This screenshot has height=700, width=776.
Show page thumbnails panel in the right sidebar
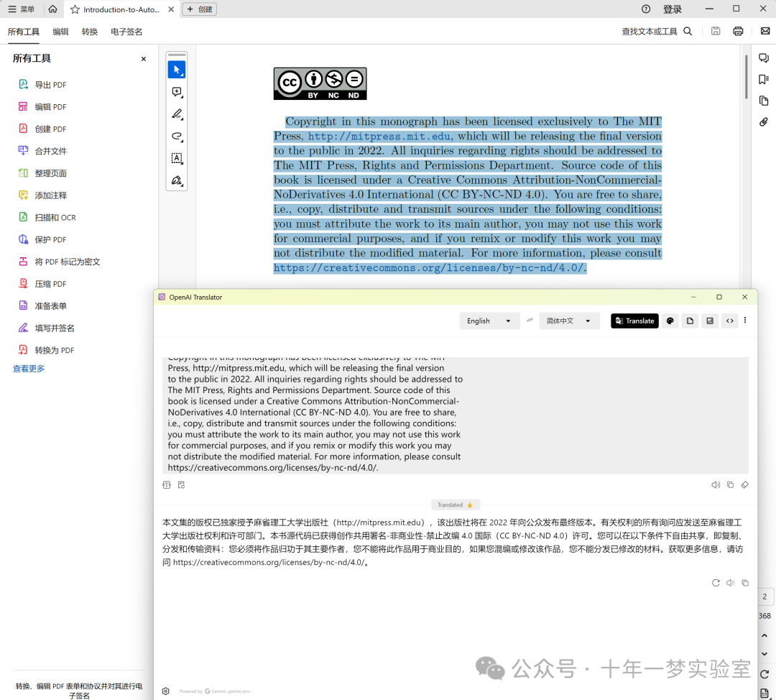764,101
